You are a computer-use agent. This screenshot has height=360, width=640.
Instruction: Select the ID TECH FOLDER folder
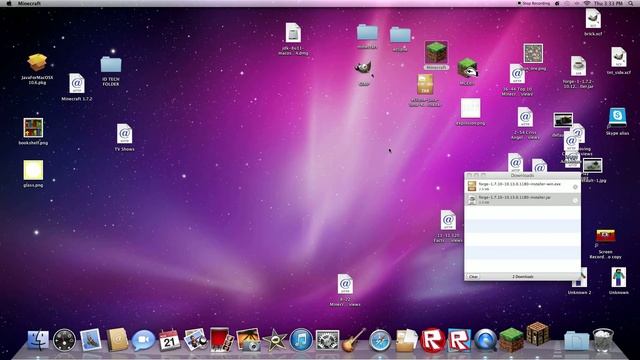coord(111,65)
